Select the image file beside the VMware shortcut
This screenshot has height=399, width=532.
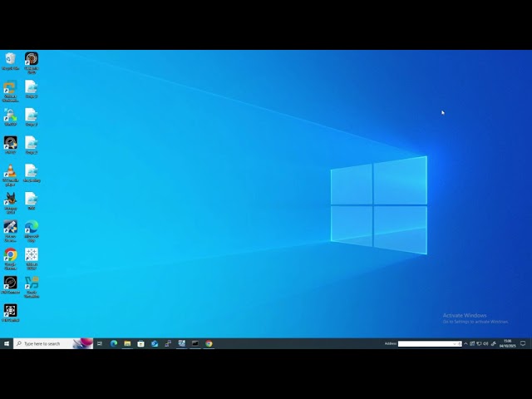tap(32, 89)
